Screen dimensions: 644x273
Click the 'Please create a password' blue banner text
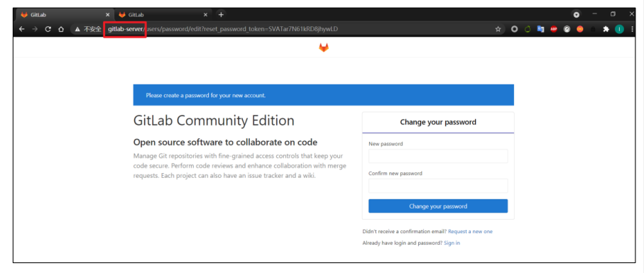(206, 96)
